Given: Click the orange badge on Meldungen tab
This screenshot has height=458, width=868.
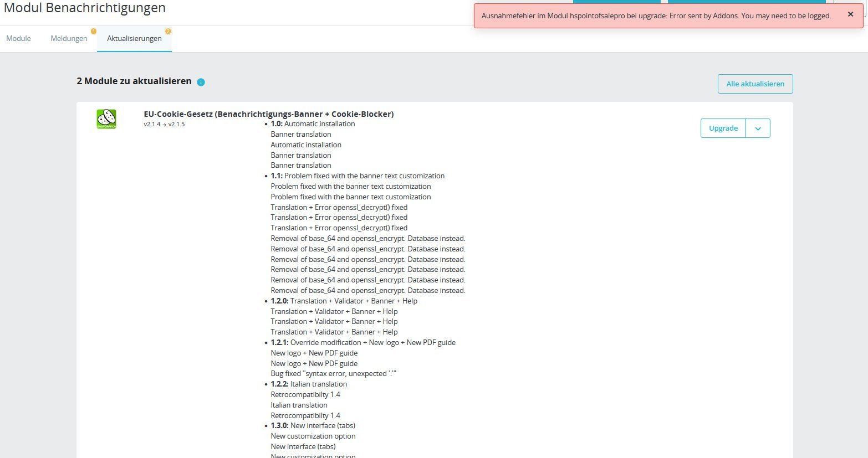Looking at the screenshot, I should (94, 31).
